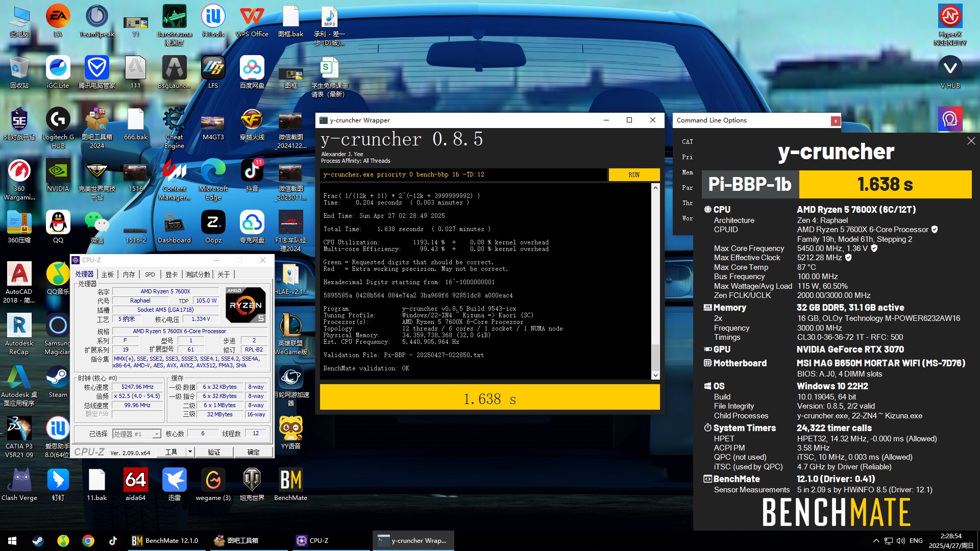
Task: Open the Steam desktop shortcut
Action: [x=58, y=382]
